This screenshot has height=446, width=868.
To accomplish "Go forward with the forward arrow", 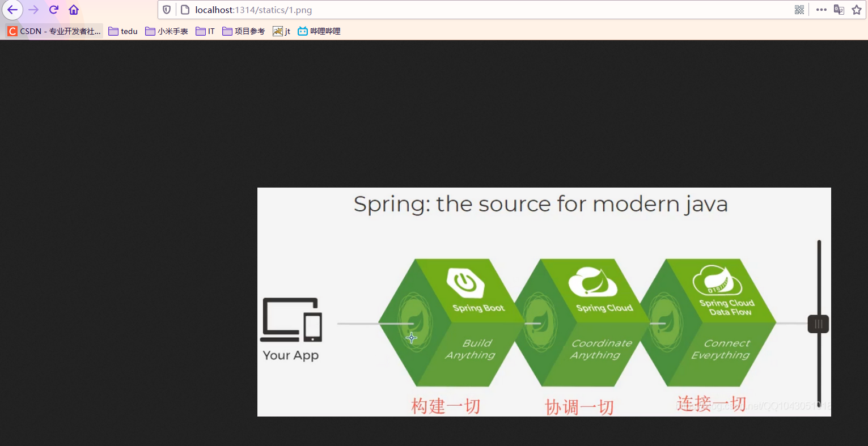I will click(x=33, y=10).
